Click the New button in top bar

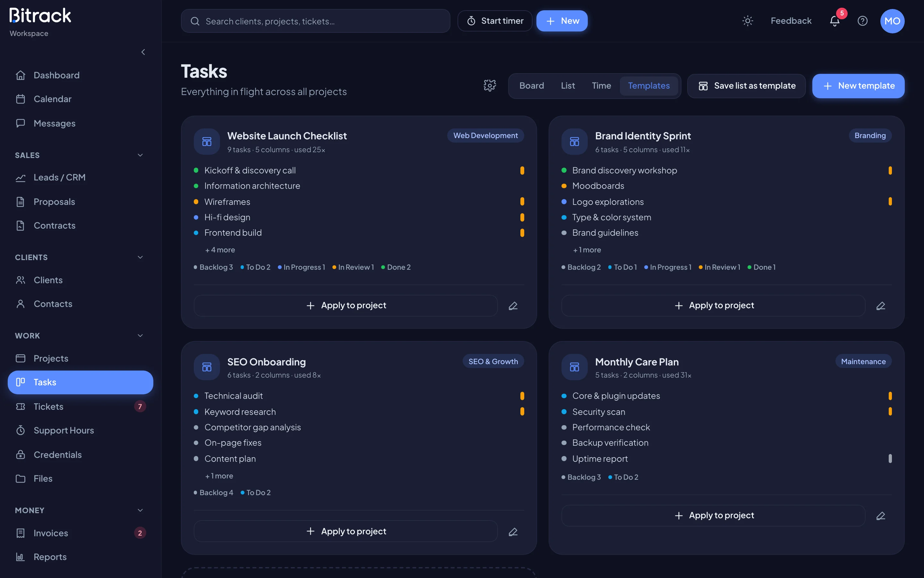click(x=562, y=21)
